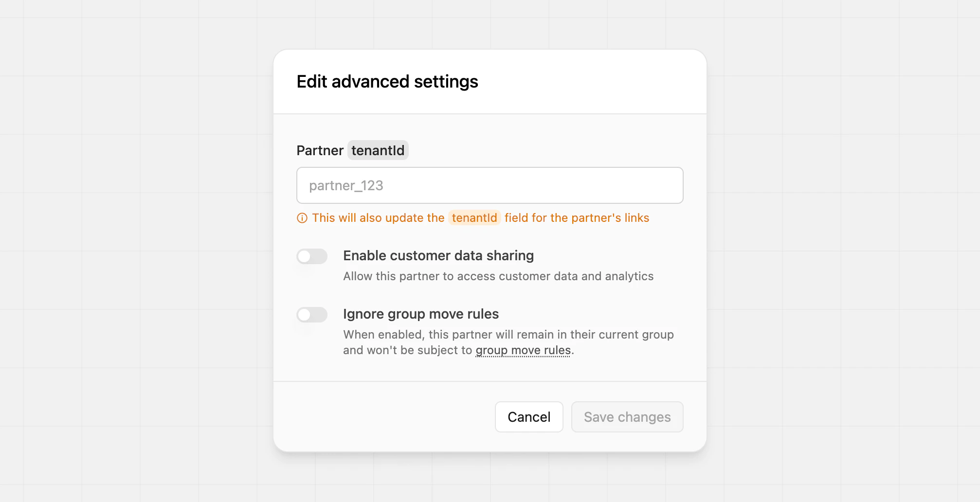Open the group move rules link
980x502 pixels.
[523, 350]
